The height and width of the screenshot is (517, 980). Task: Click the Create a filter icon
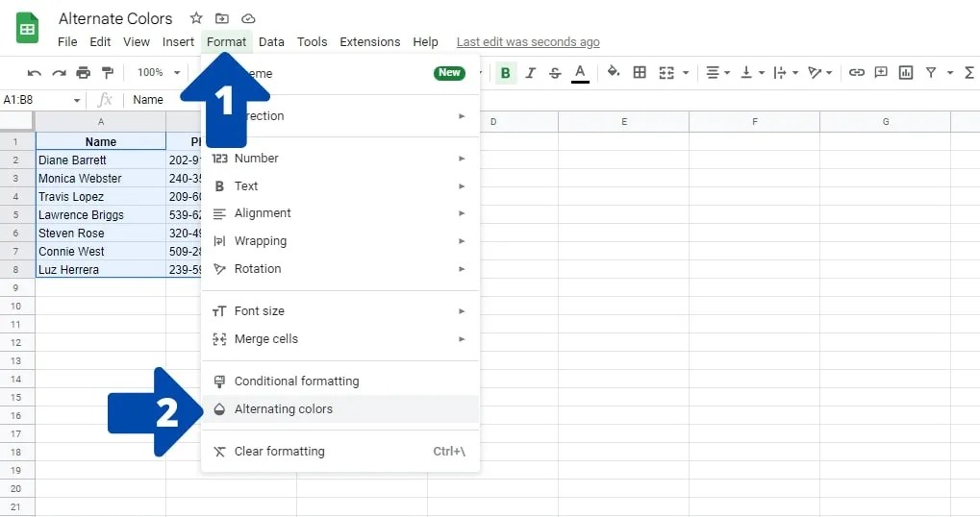pyautogui.click(x=931, y=72)
